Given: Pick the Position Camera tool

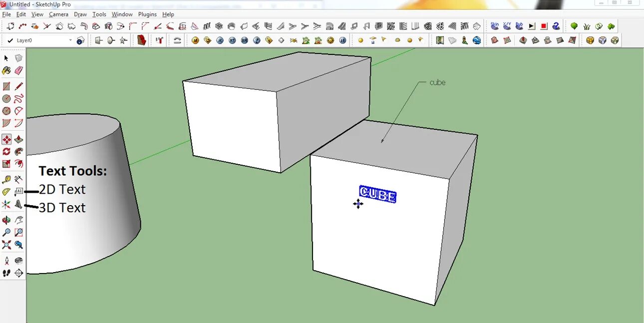Looking at the screenshot, I should (6, 261).
